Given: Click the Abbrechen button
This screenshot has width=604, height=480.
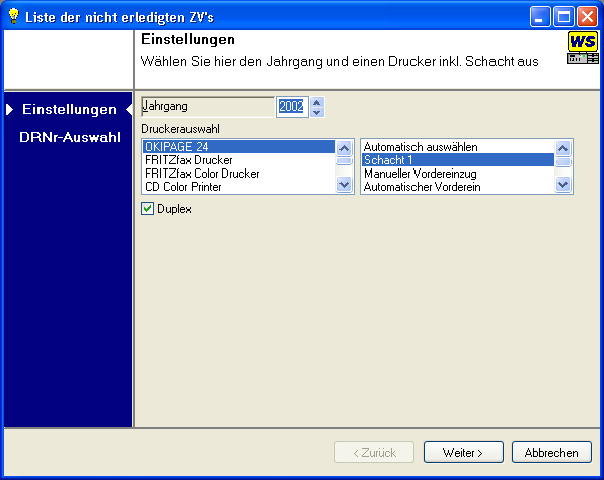Looking at the screenshot, I should tap(552, 452).
